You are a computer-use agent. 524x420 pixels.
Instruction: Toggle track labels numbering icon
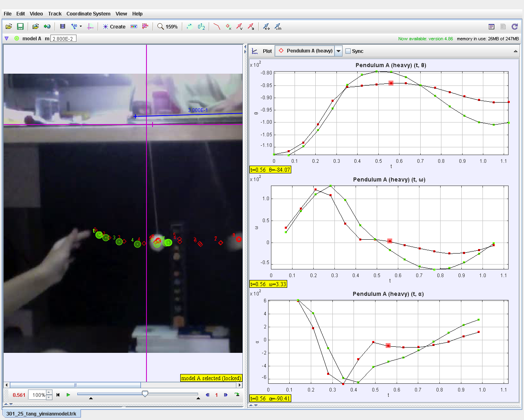201,26
